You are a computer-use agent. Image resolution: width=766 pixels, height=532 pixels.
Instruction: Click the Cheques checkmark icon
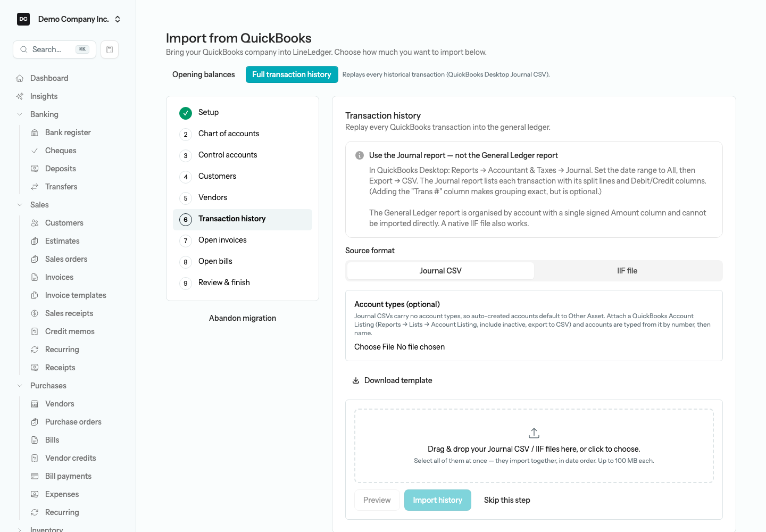[35, 151]
